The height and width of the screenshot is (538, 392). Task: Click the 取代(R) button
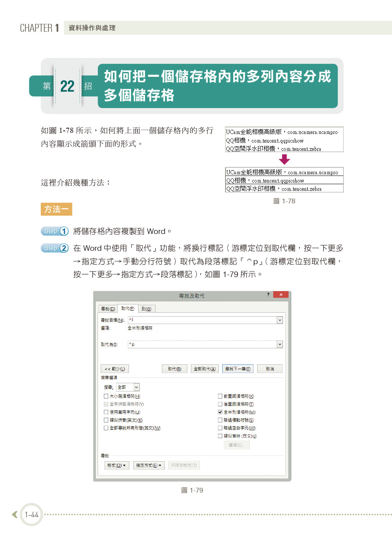pyautogui.click(x=174, y=369)
